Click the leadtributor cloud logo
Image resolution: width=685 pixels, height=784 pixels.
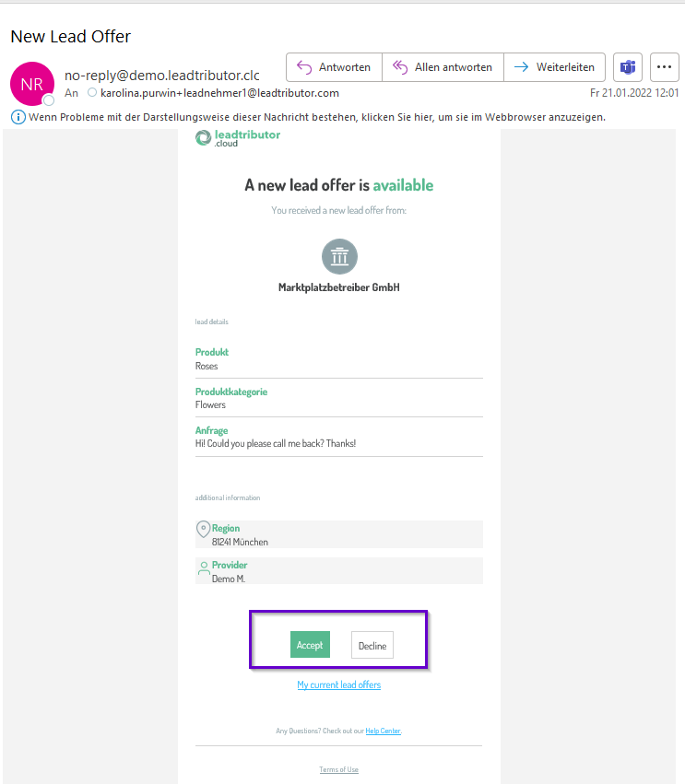238,138
